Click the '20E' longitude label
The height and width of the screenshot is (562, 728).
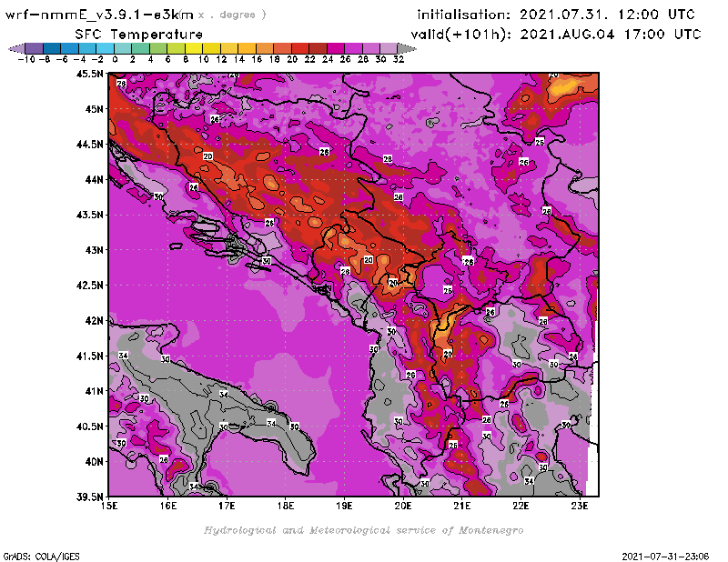[x=403, y=506]
